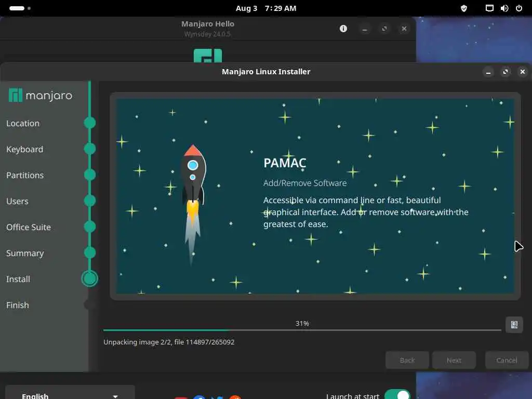Select the Install step in sidebar

coord(18,279)
